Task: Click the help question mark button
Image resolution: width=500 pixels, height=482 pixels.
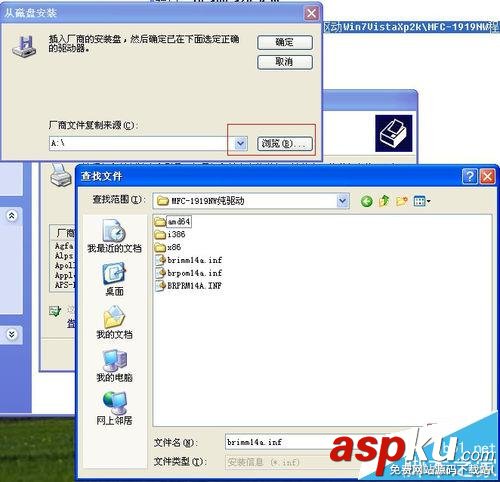Action: point(470,176)
